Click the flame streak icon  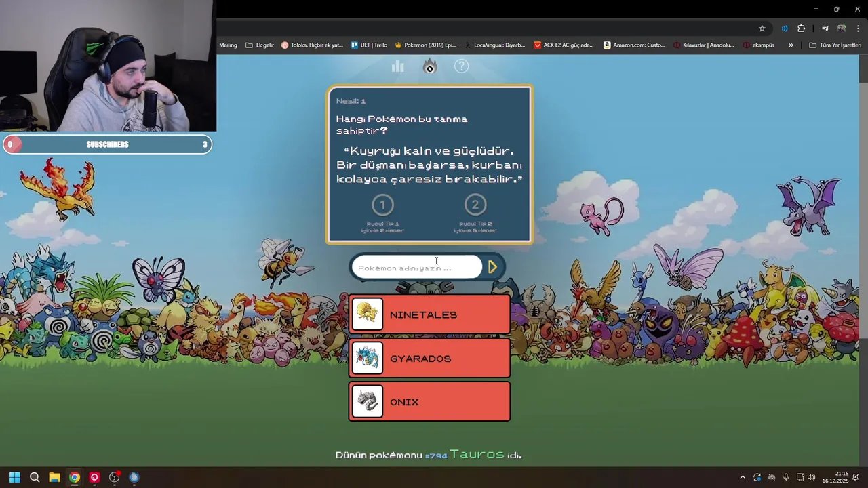coord(429,66)
